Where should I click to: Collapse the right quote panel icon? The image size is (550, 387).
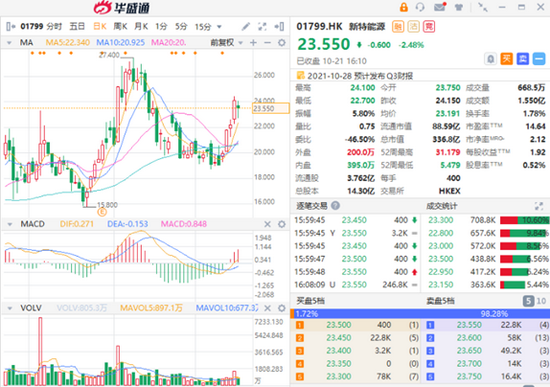[x=280, y=26]
